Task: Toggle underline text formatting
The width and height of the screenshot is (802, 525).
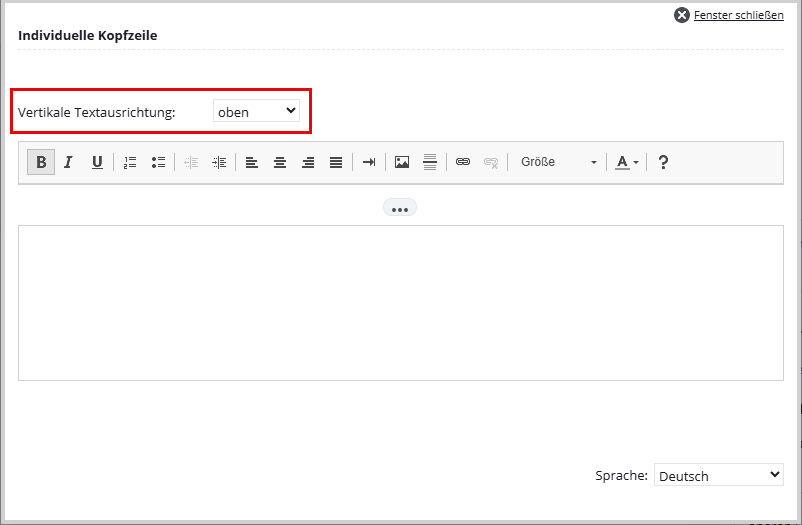Action: tap(97, 162)
